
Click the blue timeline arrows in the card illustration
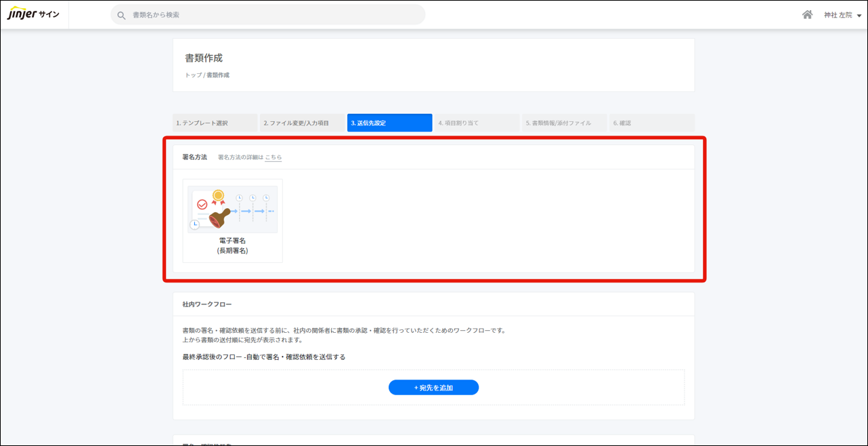point(253,211)
